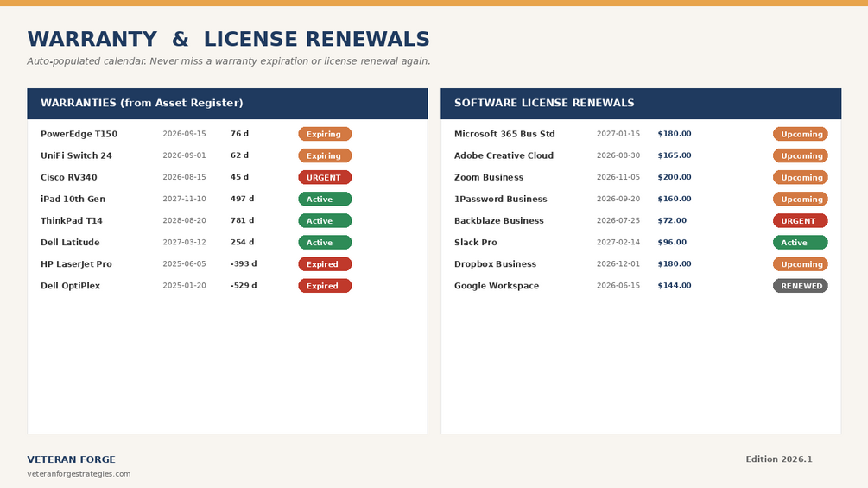
Task: Click the -529 d overdue value
Action: tap(244, 285)
